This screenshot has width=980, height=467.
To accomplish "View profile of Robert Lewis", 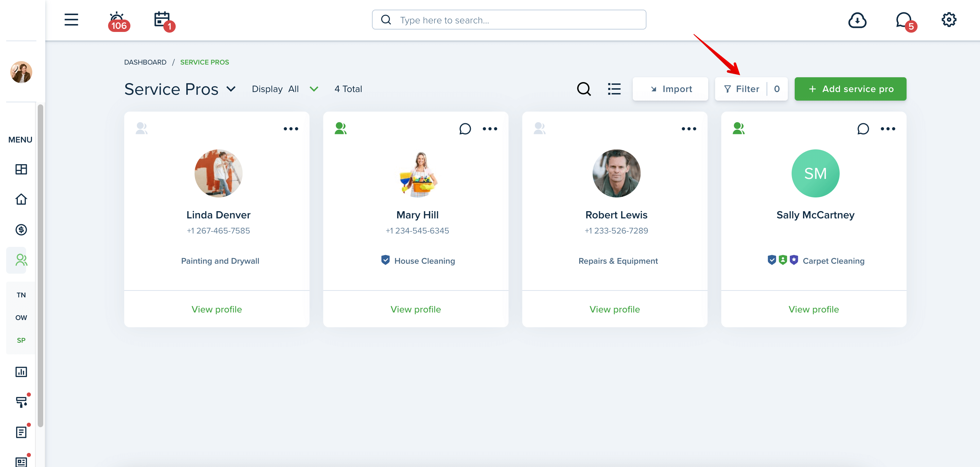I will 615,309.
